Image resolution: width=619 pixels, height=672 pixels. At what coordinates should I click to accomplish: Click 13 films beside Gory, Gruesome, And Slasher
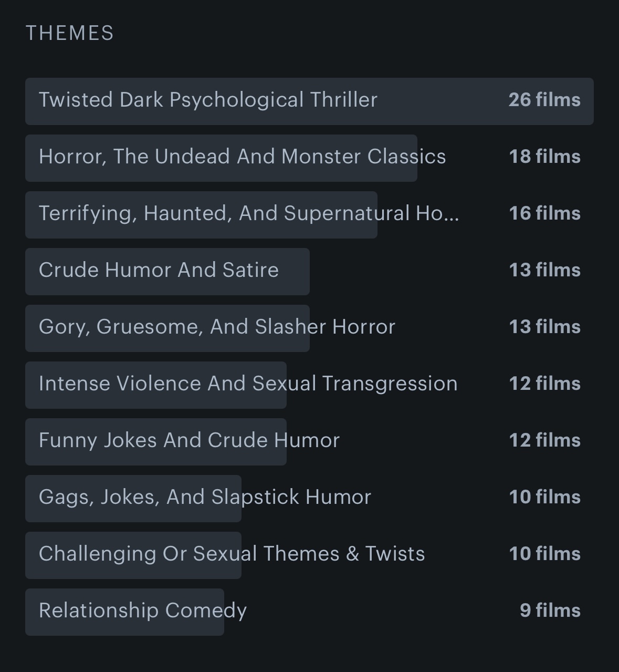[x=545, y=327]
